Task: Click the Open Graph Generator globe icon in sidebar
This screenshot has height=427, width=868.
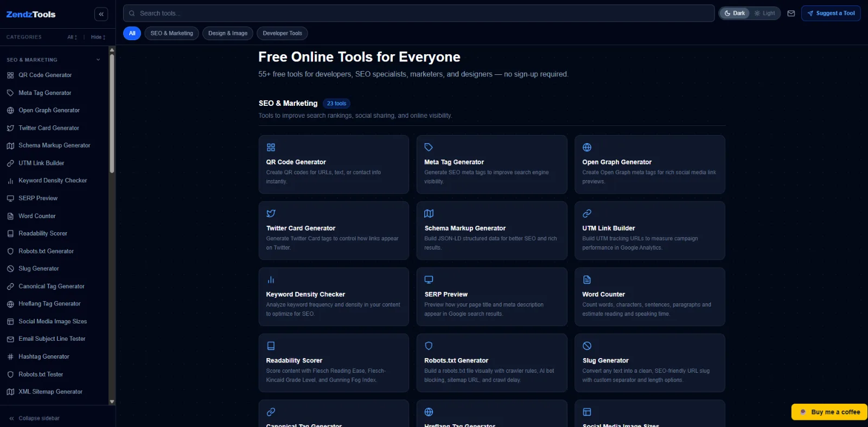Action: pos(10,110)
